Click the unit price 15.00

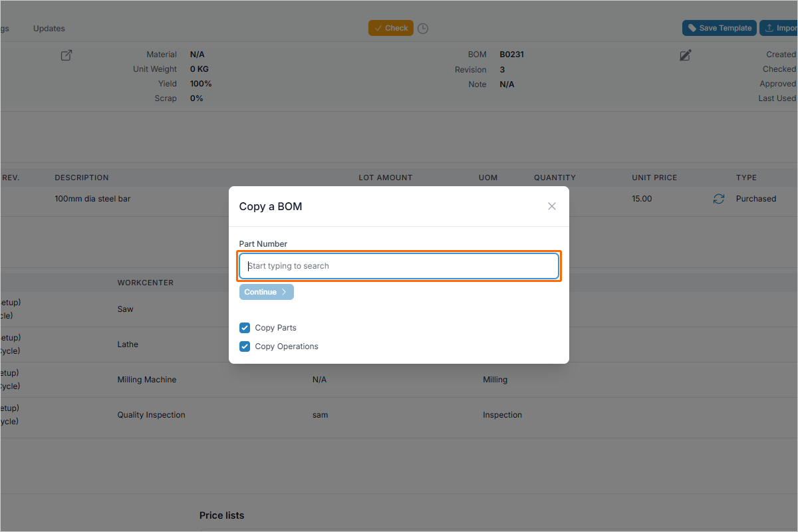click(642, 199)
